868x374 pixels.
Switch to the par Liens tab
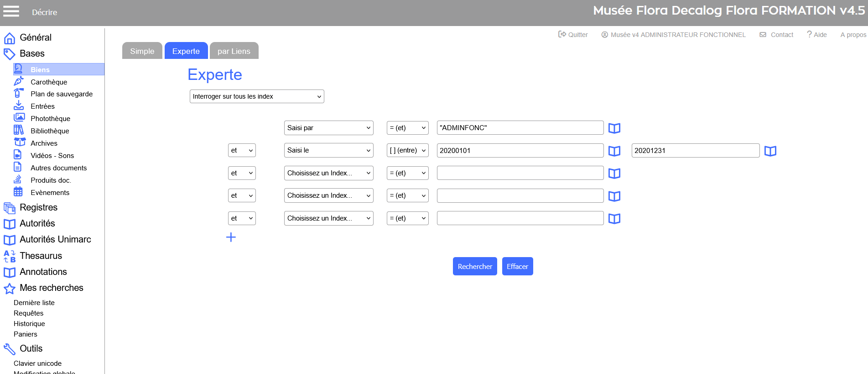coord(234,51)
